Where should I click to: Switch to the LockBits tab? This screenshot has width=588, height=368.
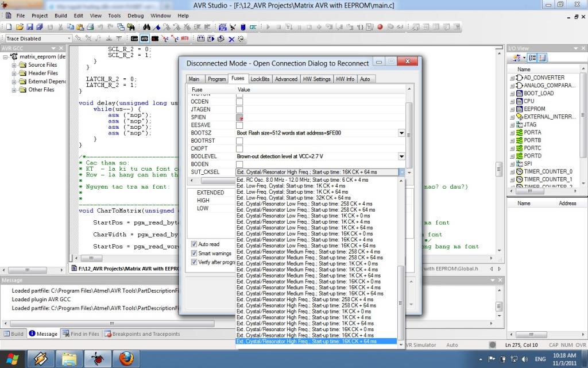pos(260,79)
